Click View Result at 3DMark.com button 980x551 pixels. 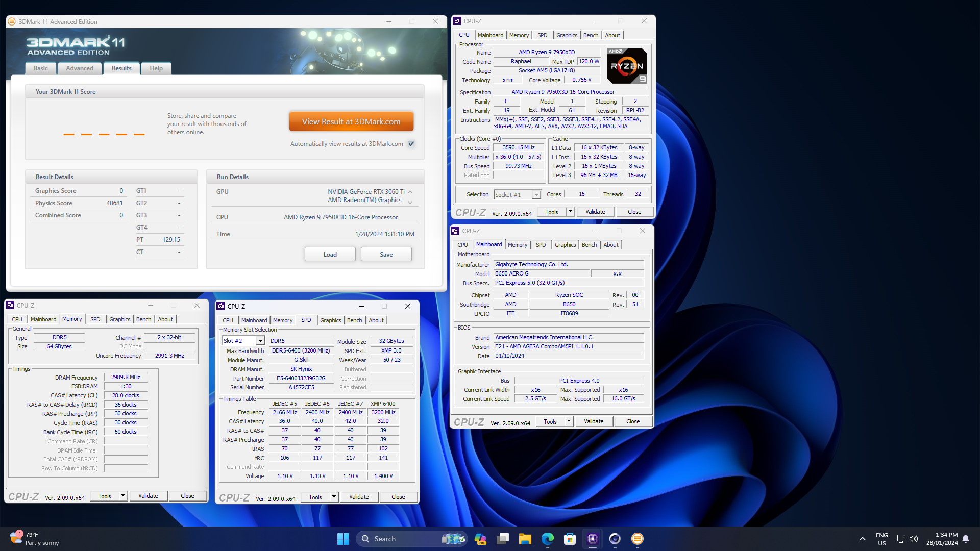point(351,122)
